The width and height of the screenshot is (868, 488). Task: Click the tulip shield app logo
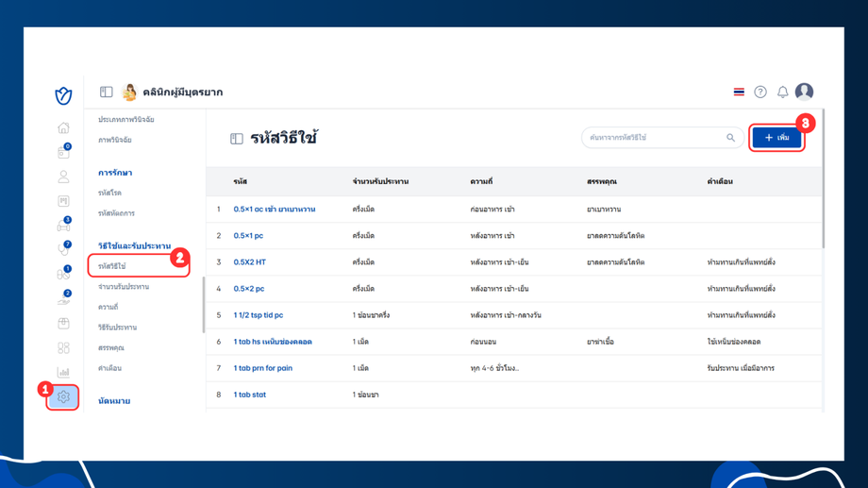(x=63, y=95)
